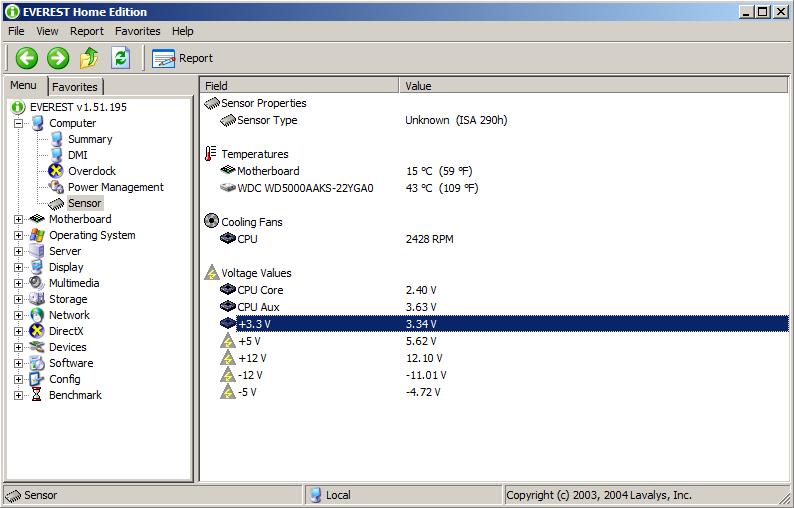Select EVEREST v1.51.195 root item
The width and height of the screenshot is (794, 508).
78,107
